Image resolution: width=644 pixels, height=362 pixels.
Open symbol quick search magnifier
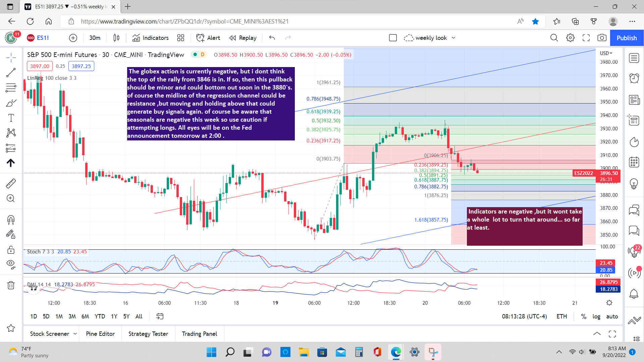554,38
